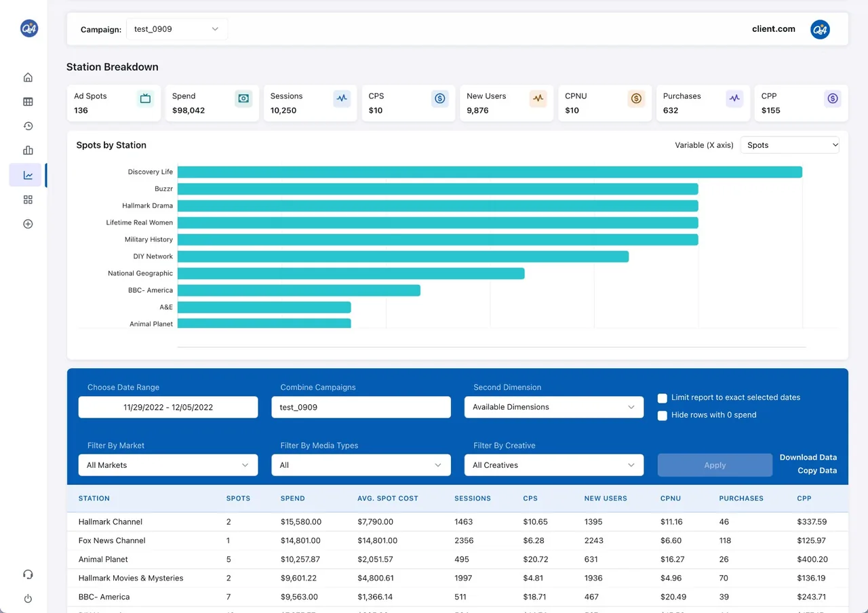Open the four-squares apps sidebar icon
The width and height of the screenshot is (868, 613).
tap(28, 199)
